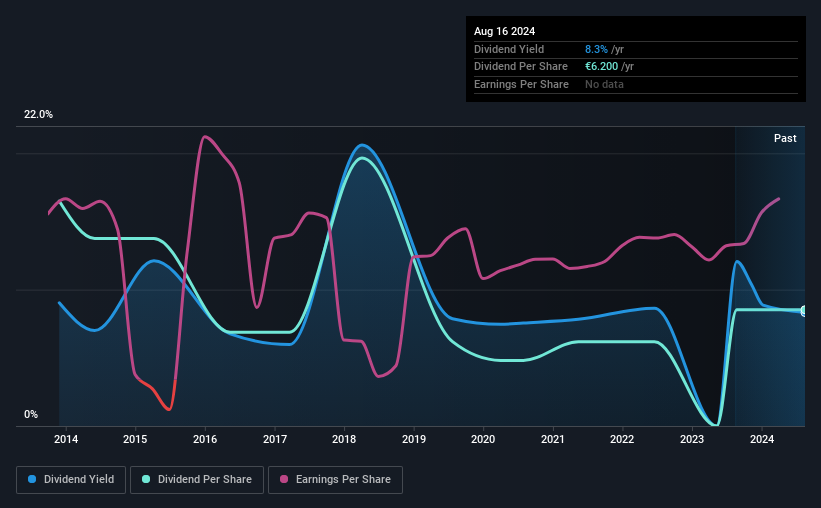Image resolution: width=821 pixels, height=508 pixels.
Task: Click the 2014 x-axis year label
Action: click(x=66, y=439)
